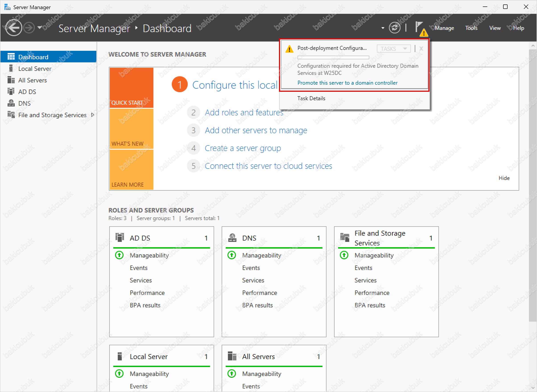
Task: Select Local Server in the sidebar
Action: tap(48, 69)
